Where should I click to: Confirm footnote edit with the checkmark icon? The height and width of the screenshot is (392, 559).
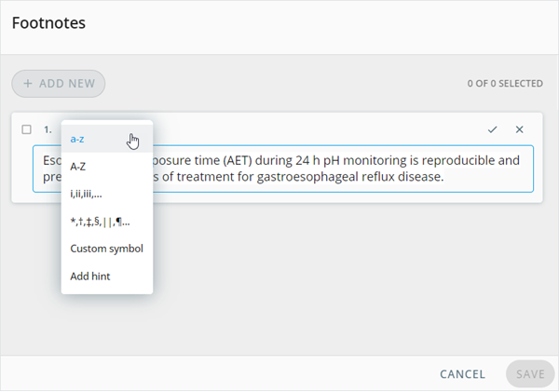pyautogui.click(x=492, y=129)
